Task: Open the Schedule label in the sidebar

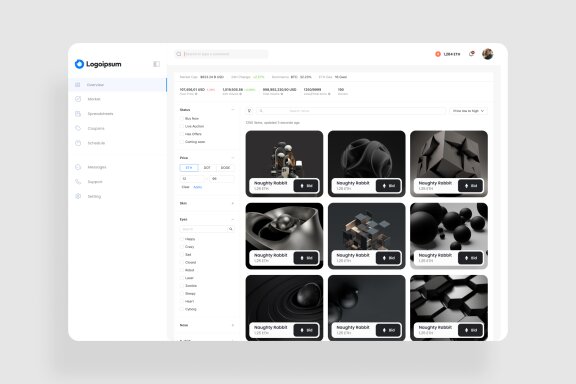Action: 96,143
